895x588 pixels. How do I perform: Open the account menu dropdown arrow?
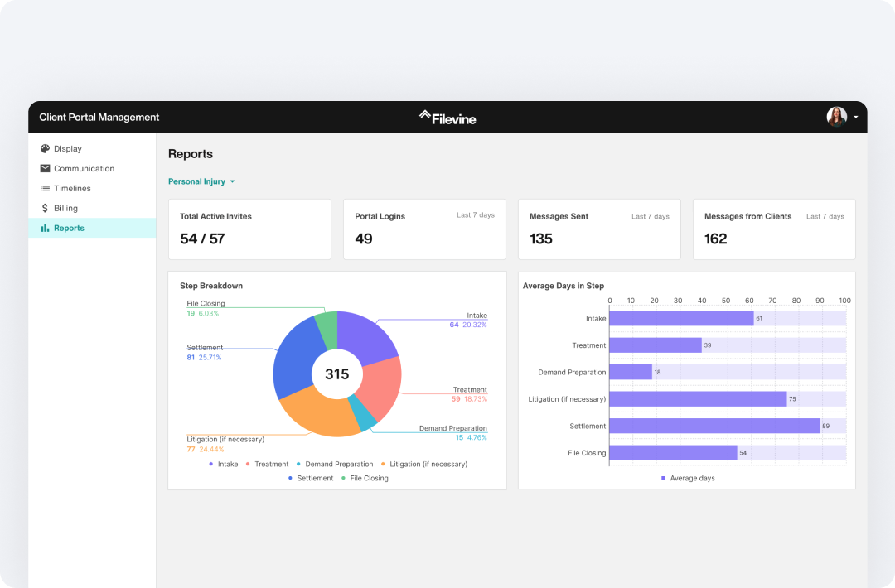(856, 118)
